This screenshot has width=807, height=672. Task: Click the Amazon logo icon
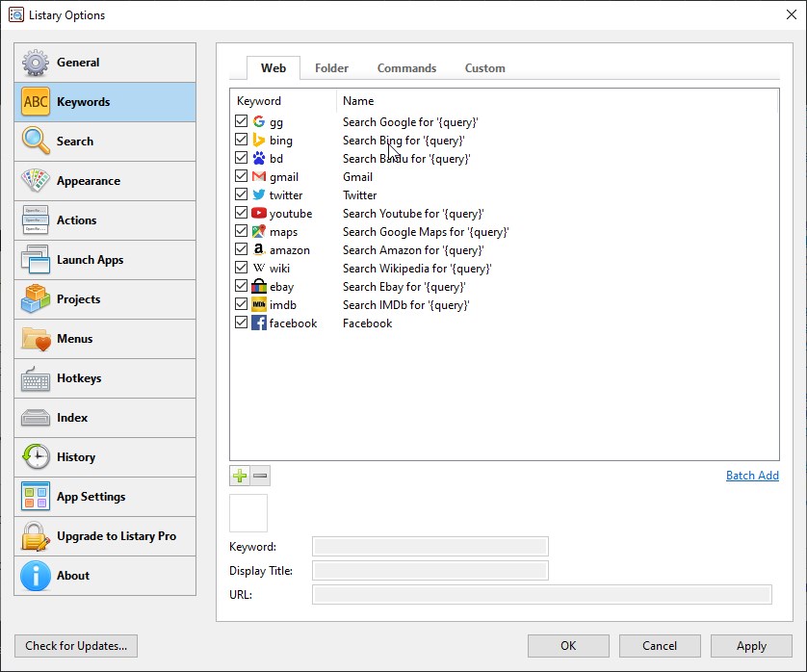coord(259,249)
